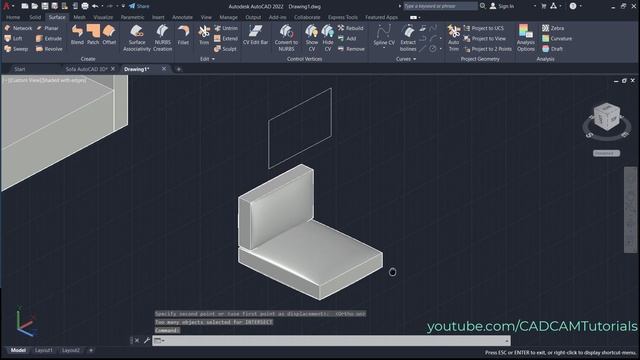Click Convert to NURBS

pos(286,38)
